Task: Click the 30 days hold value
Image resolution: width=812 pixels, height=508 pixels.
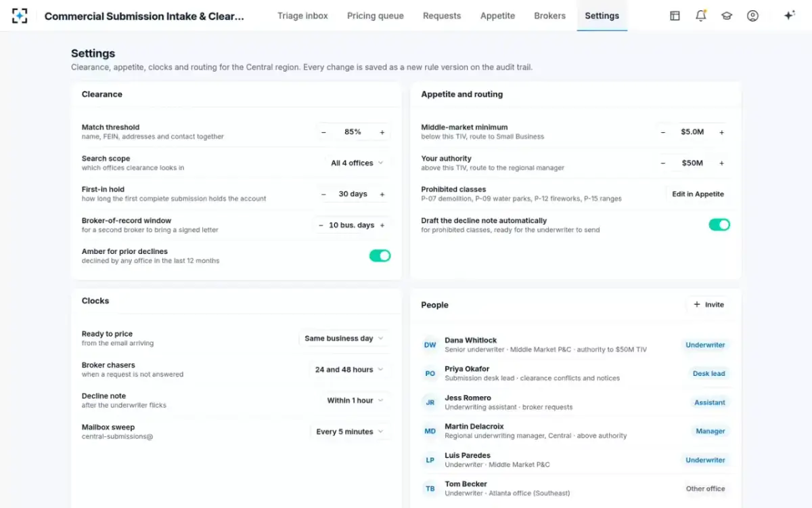Action: click(353, 194)
